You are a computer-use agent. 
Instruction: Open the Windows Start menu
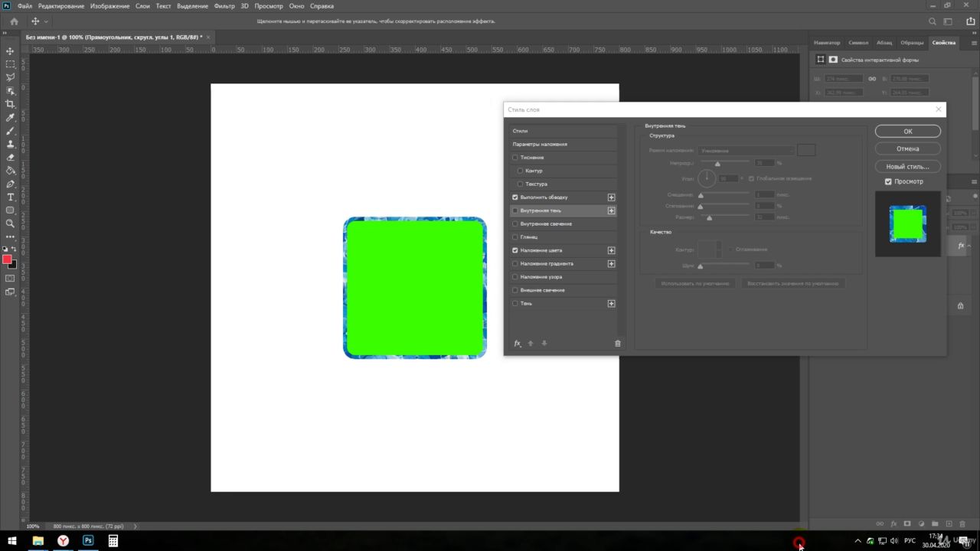[x=12, y=540]
